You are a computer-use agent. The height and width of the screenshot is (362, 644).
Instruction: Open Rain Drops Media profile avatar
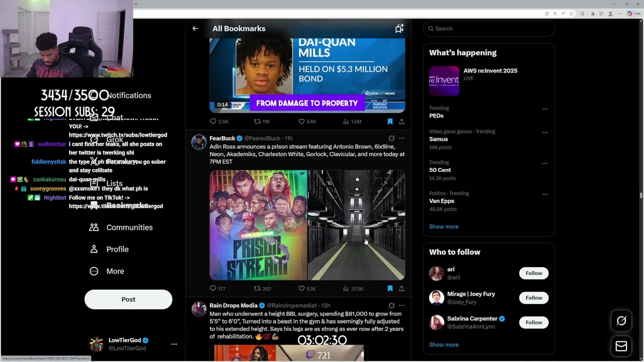click(199, 309)
